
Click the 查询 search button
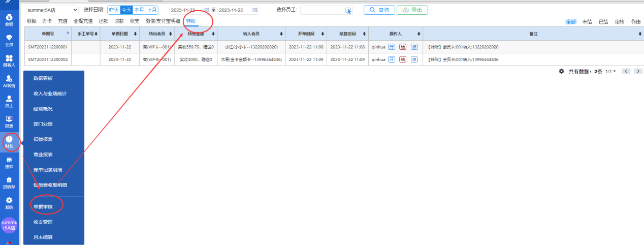(x=379, y=10)
